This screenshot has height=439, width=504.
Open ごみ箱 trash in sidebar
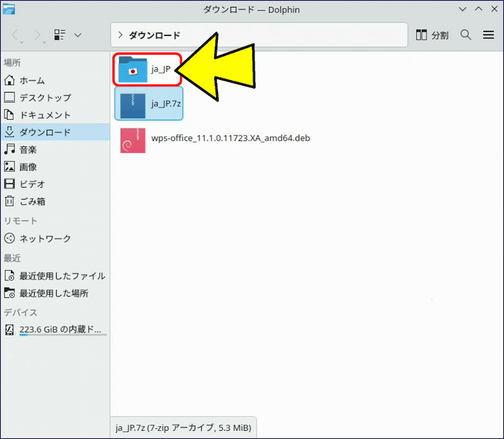click(31, 202)
